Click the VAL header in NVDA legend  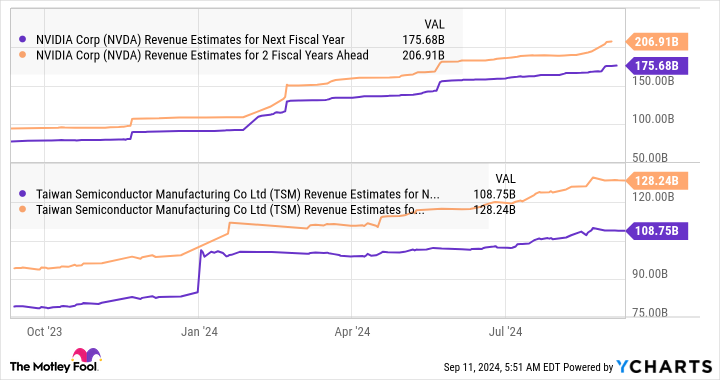[x=434, y=24]
